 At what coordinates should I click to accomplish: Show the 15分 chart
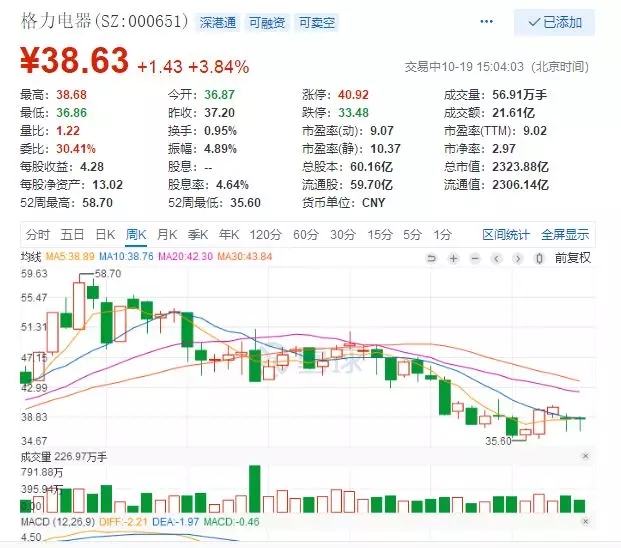click(380, 234)
